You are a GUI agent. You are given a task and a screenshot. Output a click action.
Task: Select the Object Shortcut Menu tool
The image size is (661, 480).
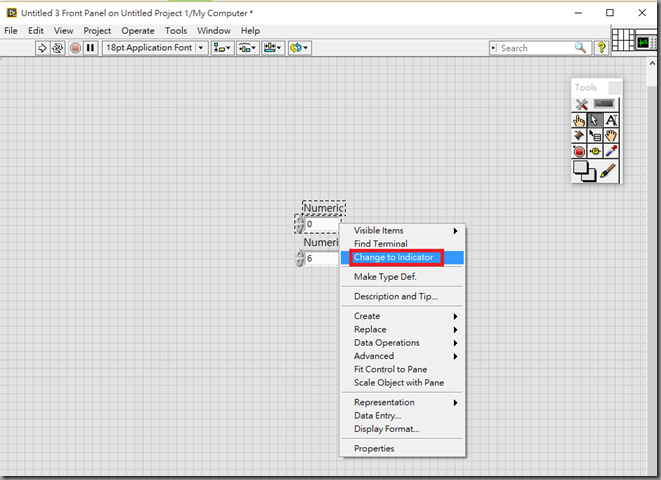(594, 136)
